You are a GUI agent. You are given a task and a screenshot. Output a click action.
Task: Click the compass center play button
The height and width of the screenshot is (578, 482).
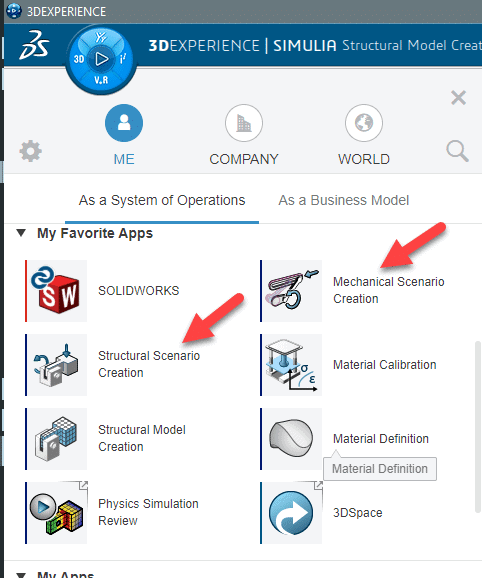101,59
